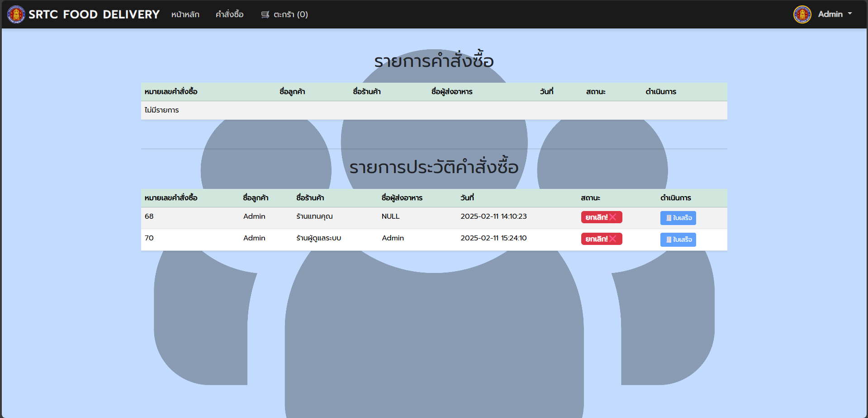Click the X icon on order 68 badge
Viewport: 868px width, 418px height.
tap(613, 217)
